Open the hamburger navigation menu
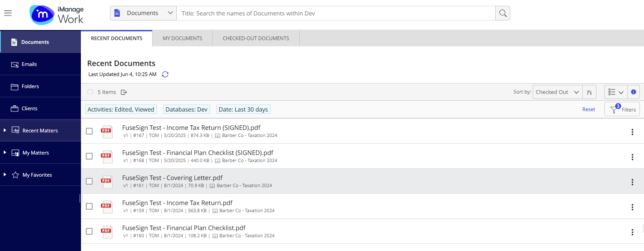This screenshot has width=644, height=251. coord(8,13)
